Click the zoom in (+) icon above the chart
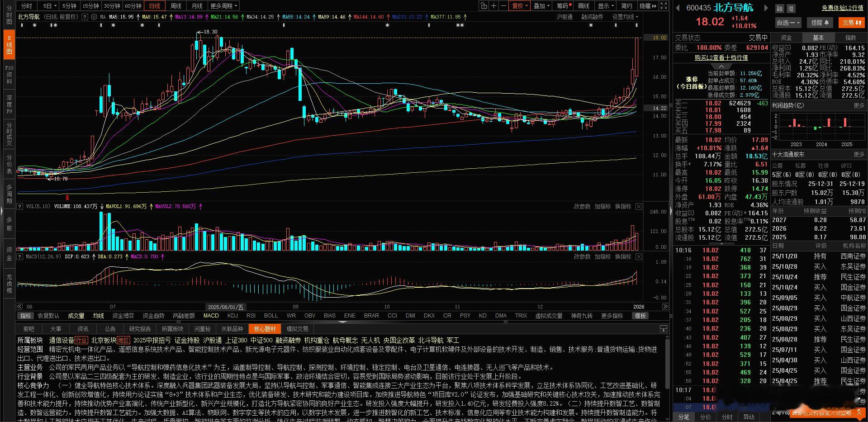Viewport: 868px width, 422px height. click(x=493, y=5)
